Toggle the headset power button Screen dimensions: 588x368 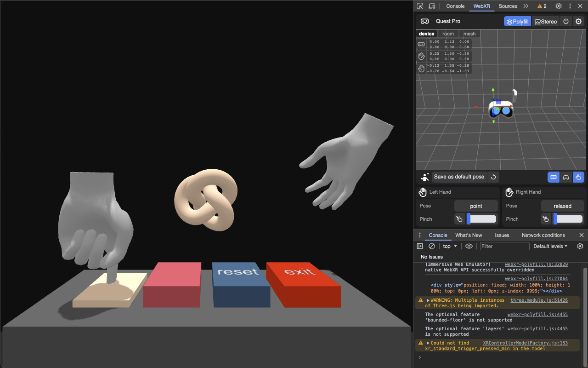coord(565,21)
